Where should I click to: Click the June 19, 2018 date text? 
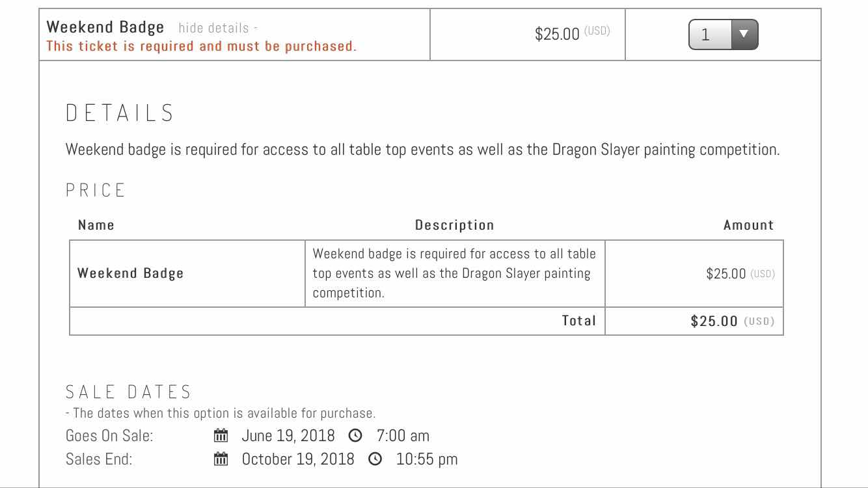[288, 435]
